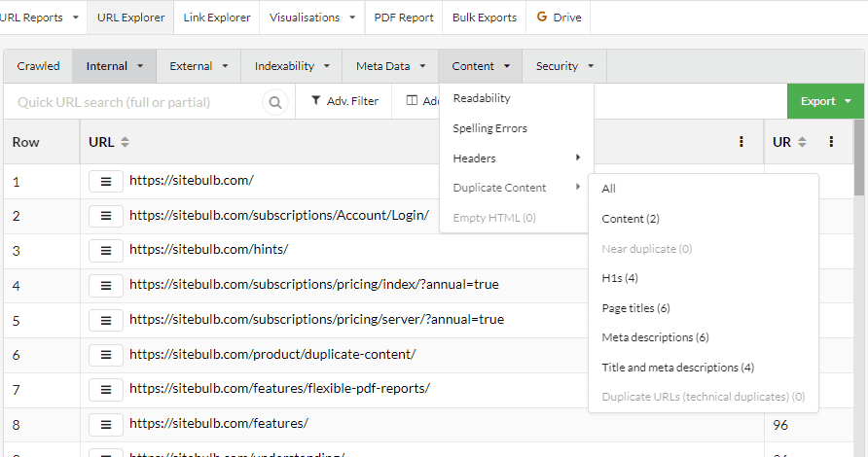The height and width of the screenshot is (457, 868).
Task: Focus the Quick URL search field
Action: [133, 102]
